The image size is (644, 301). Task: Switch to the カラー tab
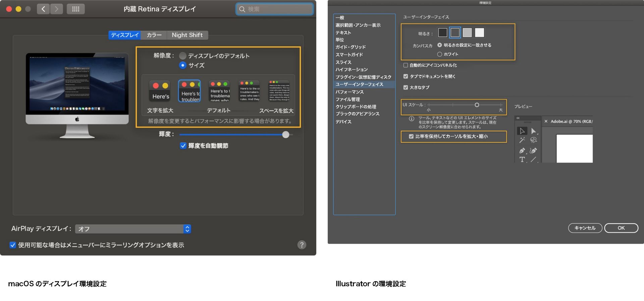tap(154, 35)
